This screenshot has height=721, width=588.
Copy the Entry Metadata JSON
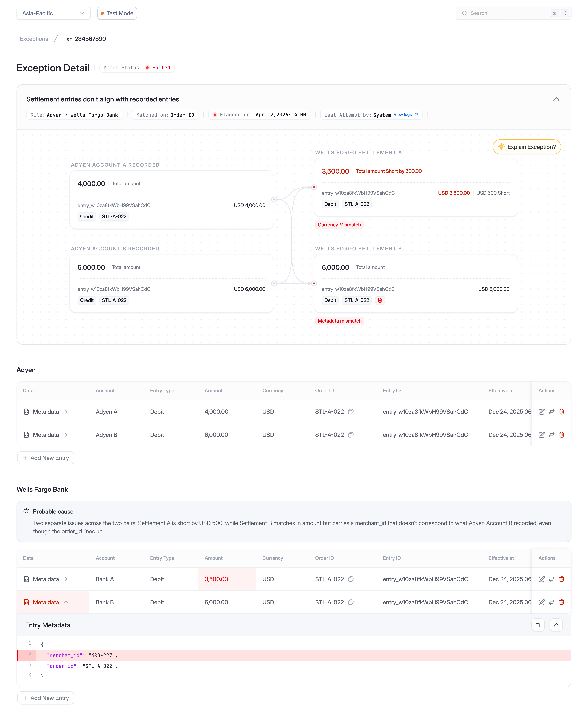[538, 625]
